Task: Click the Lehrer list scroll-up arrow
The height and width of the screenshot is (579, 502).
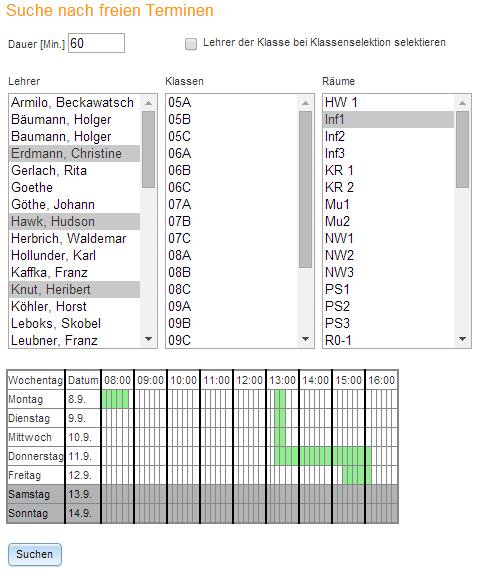Action: click(x=148, y=103)
